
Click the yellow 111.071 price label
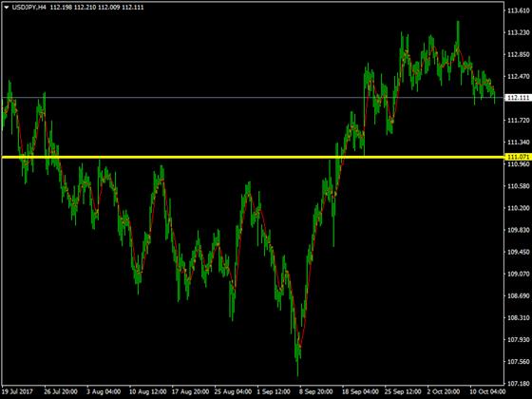point(518,157)
